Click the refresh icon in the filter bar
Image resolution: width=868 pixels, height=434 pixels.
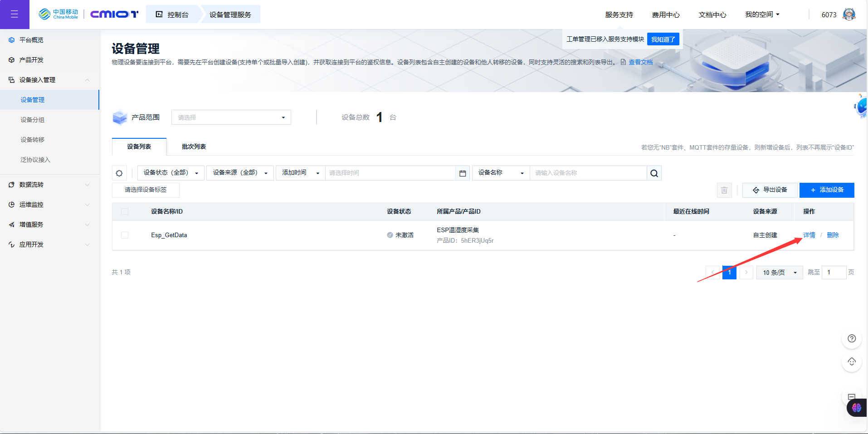[x=119, y=173]
